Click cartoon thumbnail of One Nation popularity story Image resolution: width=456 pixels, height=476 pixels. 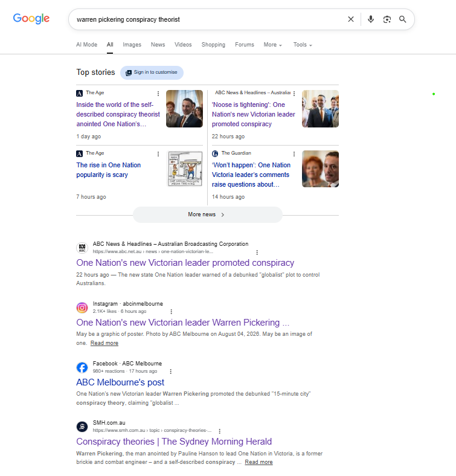[x=185, y=169]
